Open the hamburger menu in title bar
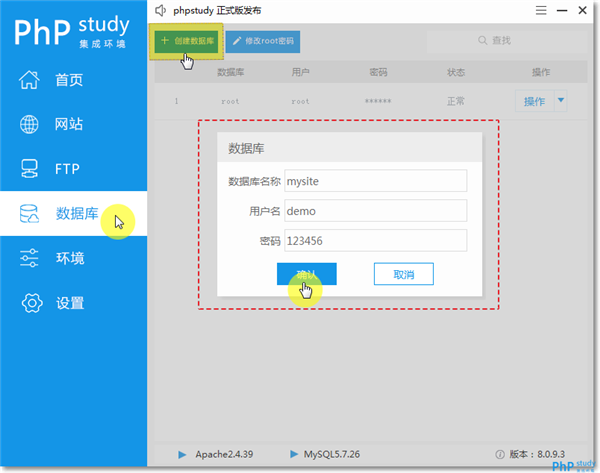The height and width of the screenshot is (473, 600). [541, 10]
